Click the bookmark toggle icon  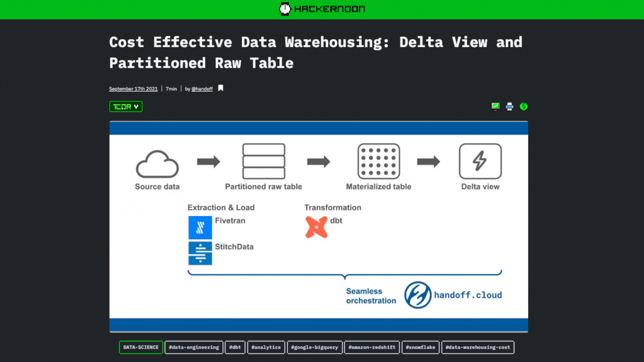220,88
